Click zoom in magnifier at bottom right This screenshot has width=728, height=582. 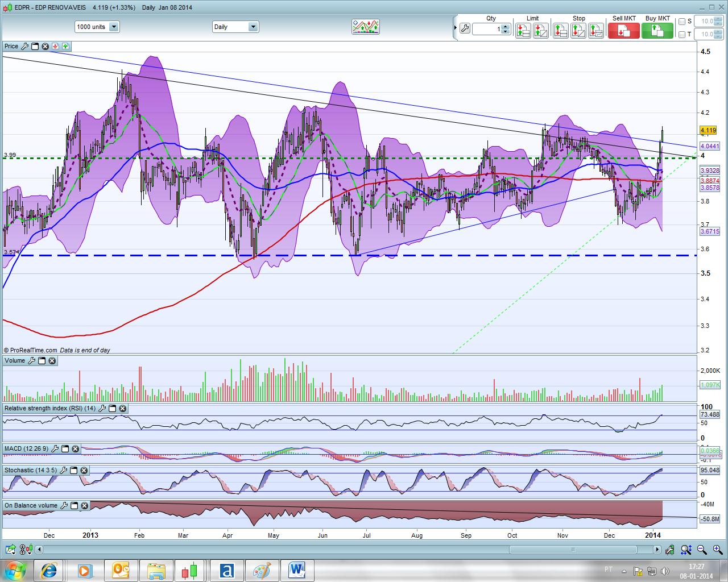click(717, 550)
